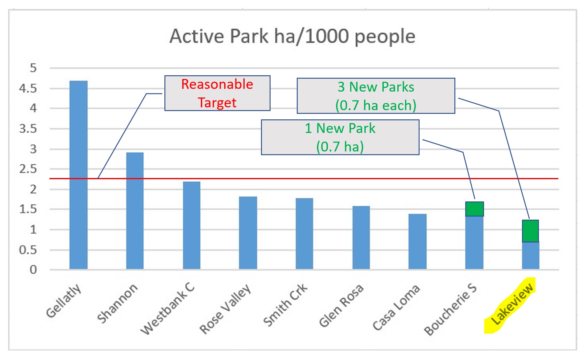This screenshot has height=364, width=588.
Task: Click the Rose Valley bar
Action: (248, 233)
